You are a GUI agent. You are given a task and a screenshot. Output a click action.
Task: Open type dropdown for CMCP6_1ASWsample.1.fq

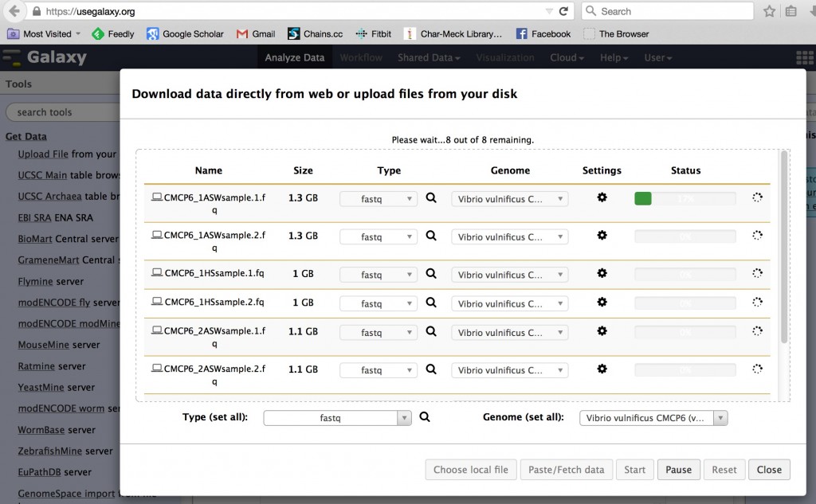[378, 199]
